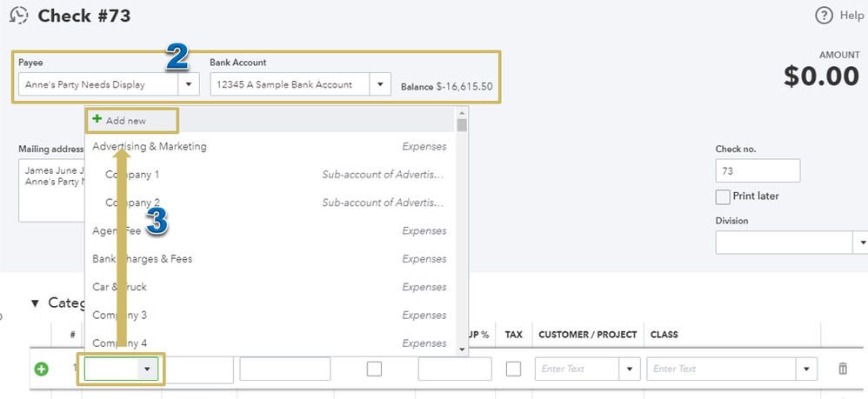Viewport: 868px width, 399px height.
Task: Open the Customer / Project dropdown arrow
Action: click(x=630, y=369)
